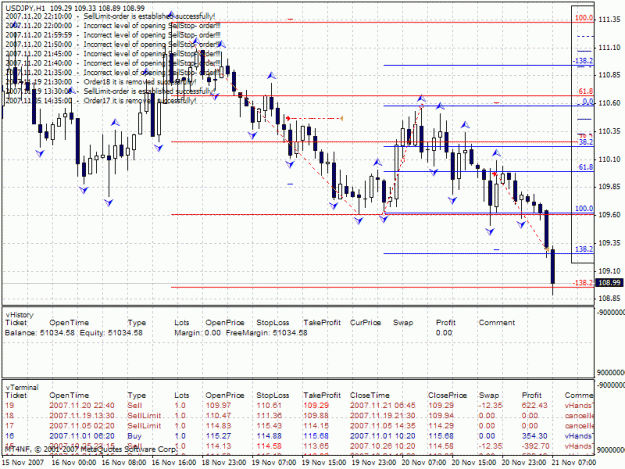
Task: Select the red -138.2 Fibonacci level label
Action: [583, 283]
